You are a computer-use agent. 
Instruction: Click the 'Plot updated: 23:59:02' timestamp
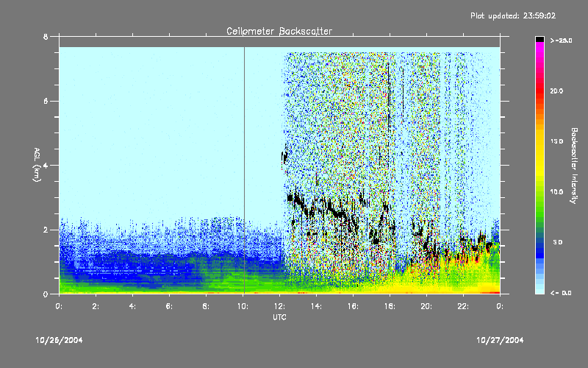click(x=513, y=15)
